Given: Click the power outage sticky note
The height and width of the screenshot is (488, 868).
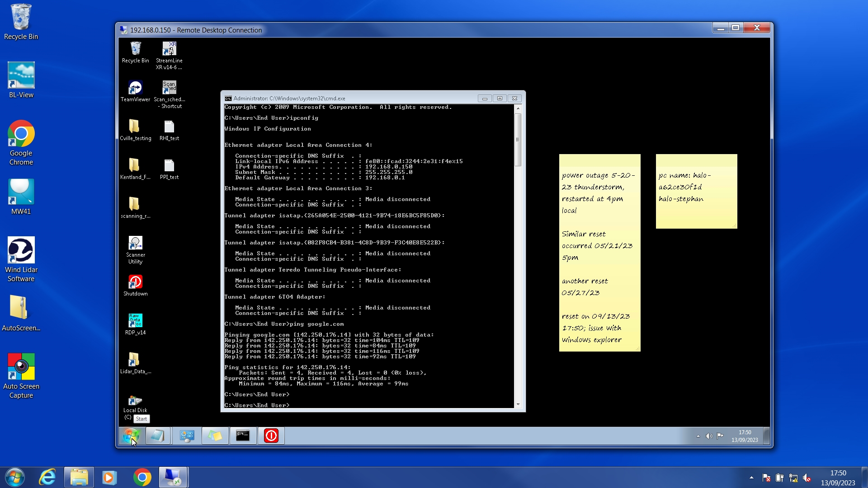Looking at the screenshot, I should pyautogui.click(x=599, y=253).
